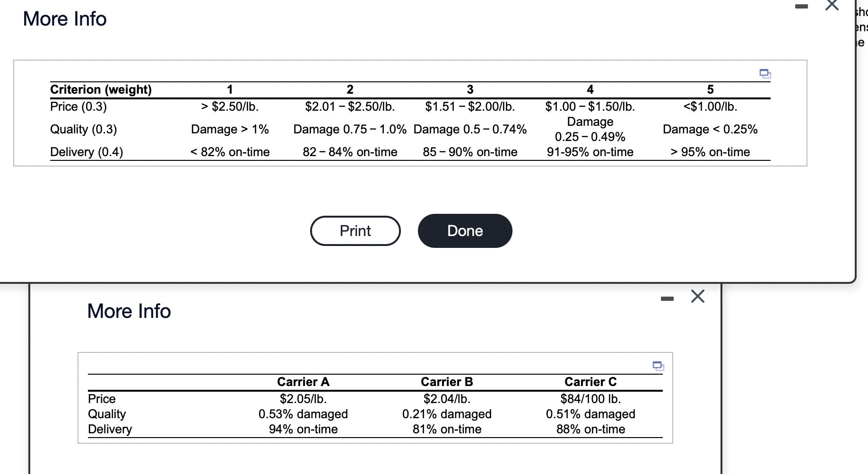
Task: Click the copy icon above the criterion table
Action: (765, 74)
